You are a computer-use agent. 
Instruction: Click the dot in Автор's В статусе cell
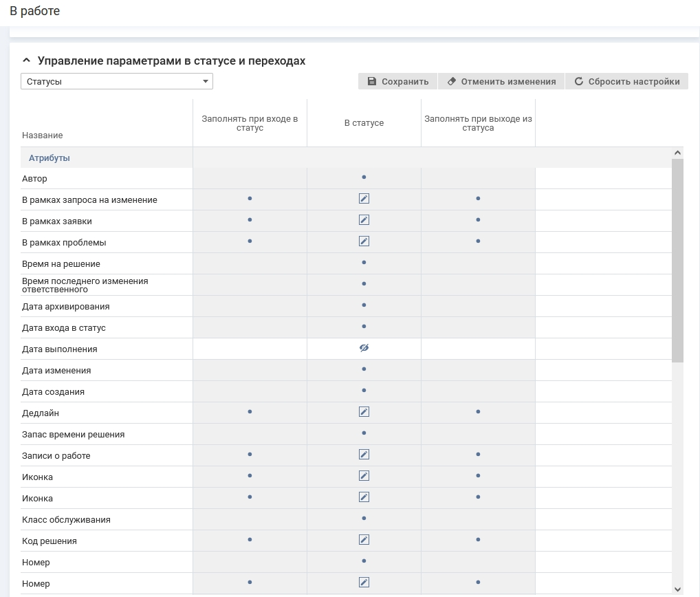click(x=364, y=177)
